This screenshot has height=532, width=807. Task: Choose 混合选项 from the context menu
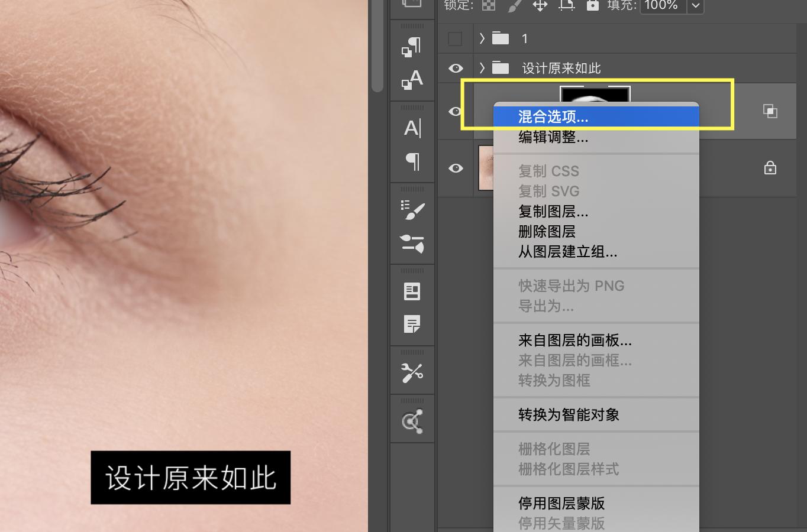pos(595,116)
